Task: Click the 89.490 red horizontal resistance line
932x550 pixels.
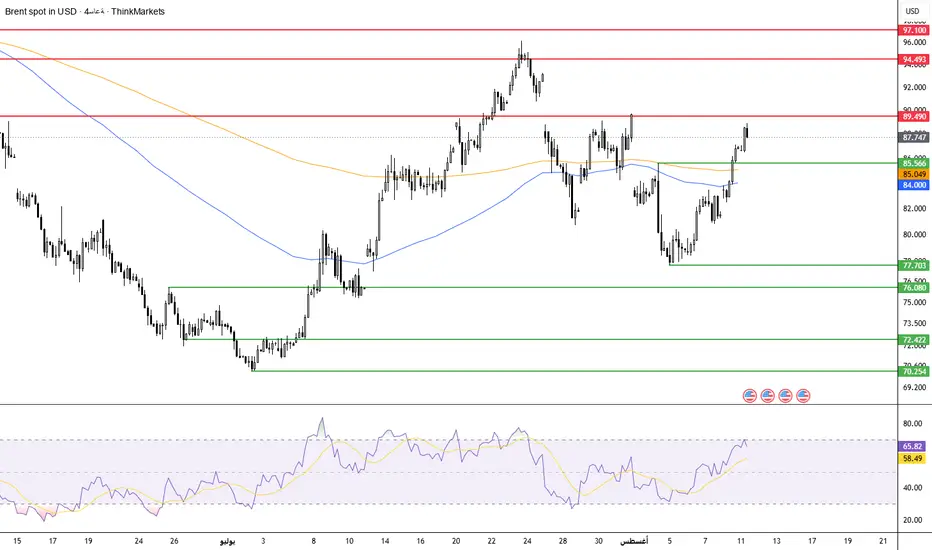Action: coord(448,116)
